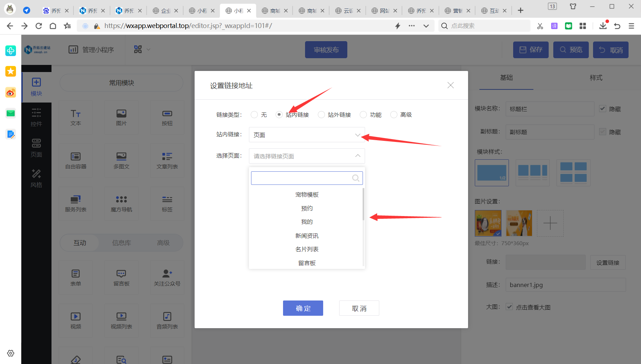This screenshot has height=364, width=641.
Task: Add the 多图文 module
Action: [121, 160]
